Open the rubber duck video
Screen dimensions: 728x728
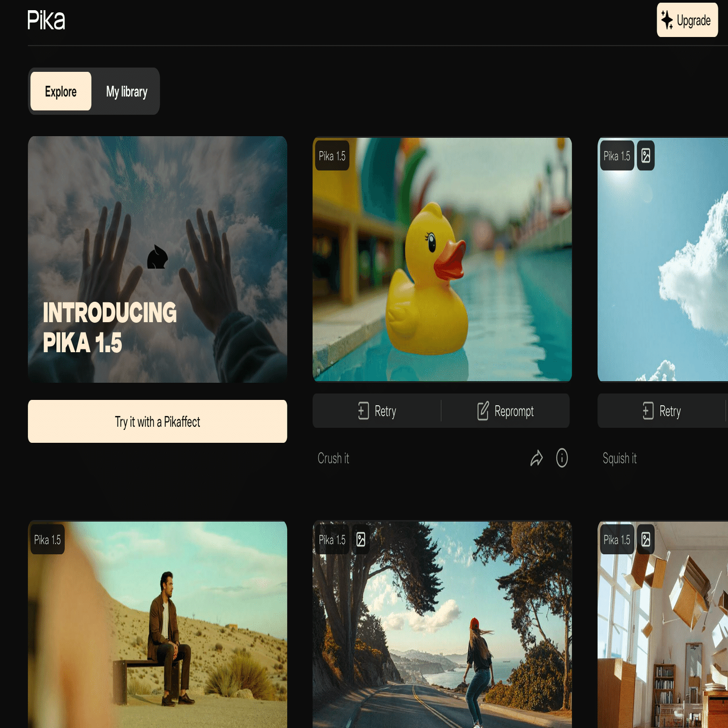click(x=442, y=259)
